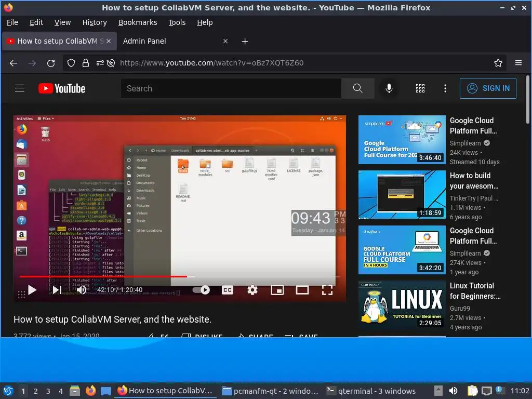Search with voice microphone icon
The height and width of the screenshot is (399, 532).
(x=389, y=88)
